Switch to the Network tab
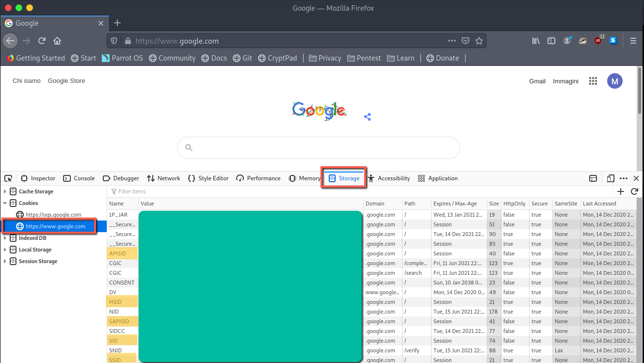Screen dimensions: 644x363 [x=163, y=178]
